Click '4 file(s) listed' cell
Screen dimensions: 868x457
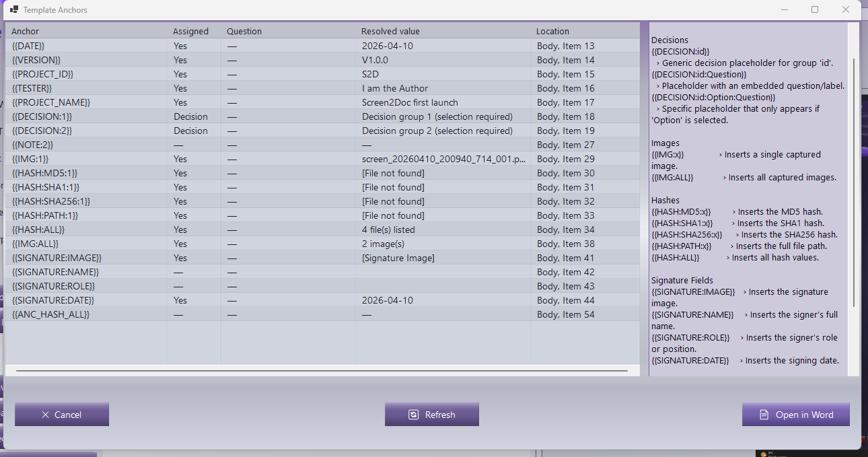(x=388, y=230)
